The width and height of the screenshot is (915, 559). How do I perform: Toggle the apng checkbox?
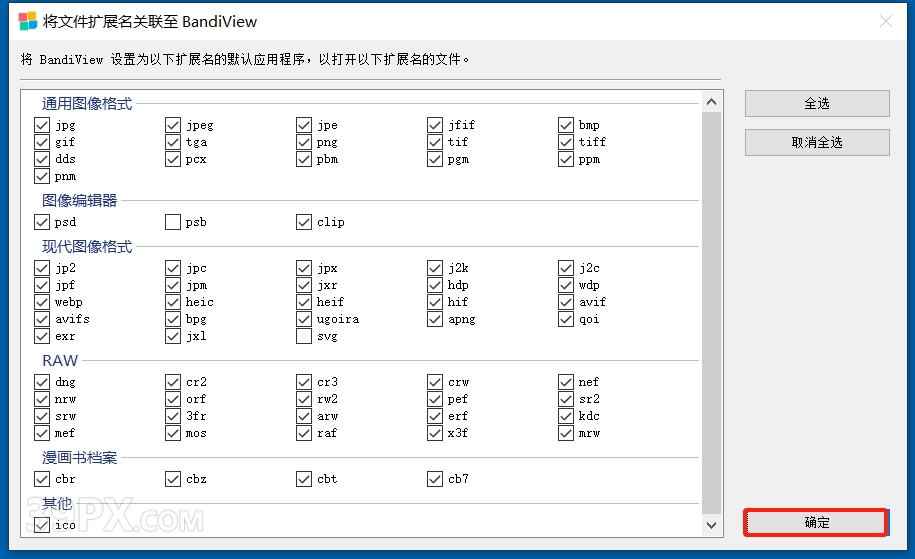435,319
